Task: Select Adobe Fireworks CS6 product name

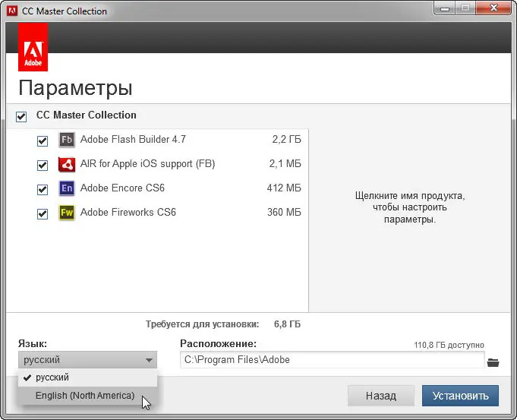Action: (x=128, y=212)
